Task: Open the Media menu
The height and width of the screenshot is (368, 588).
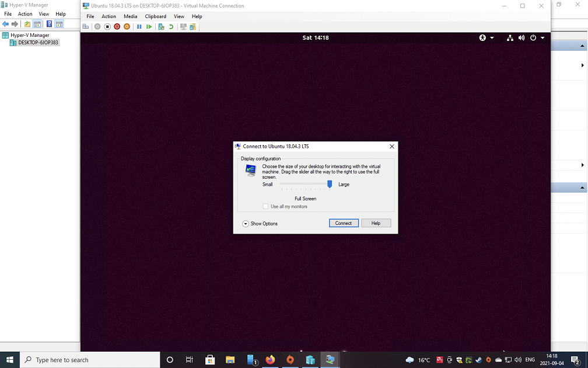Action: tap(131, 16)
